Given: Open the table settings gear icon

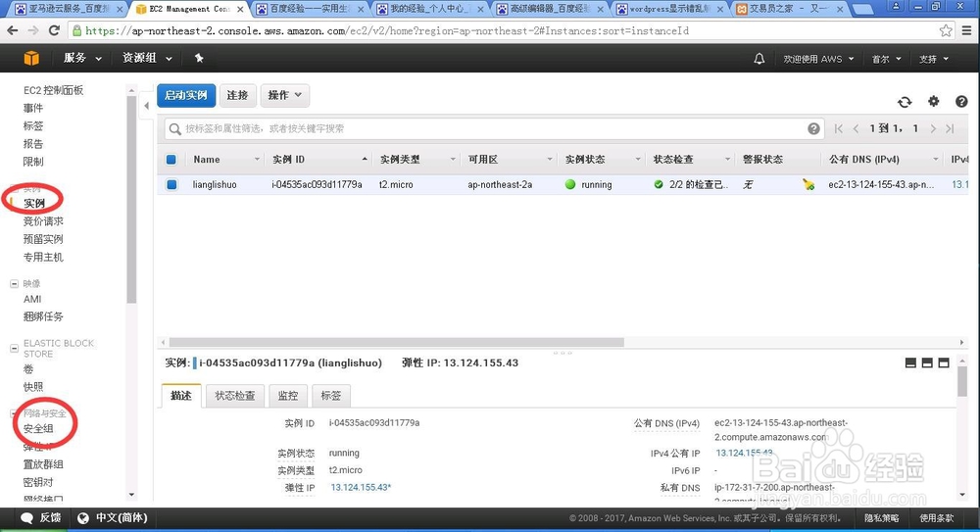Looking at the screenshot, I should pyautogui.click(x=933, y=101).
